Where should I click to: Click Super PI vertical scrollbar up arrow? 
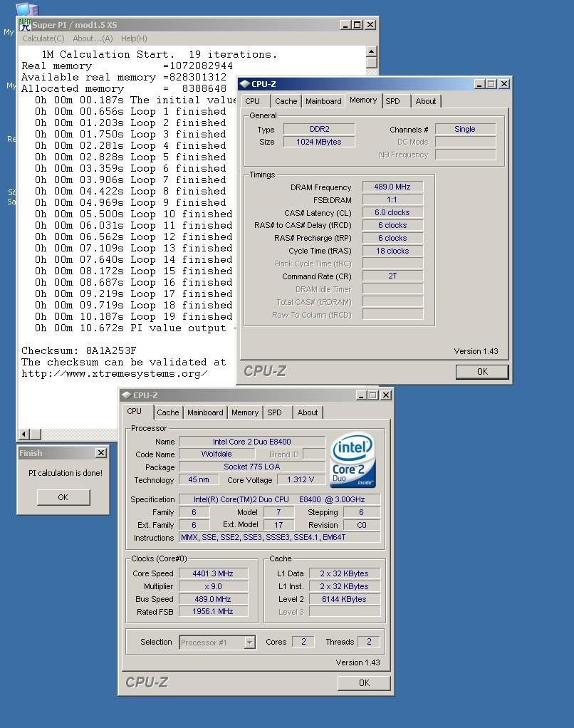[x=371, y=51]
